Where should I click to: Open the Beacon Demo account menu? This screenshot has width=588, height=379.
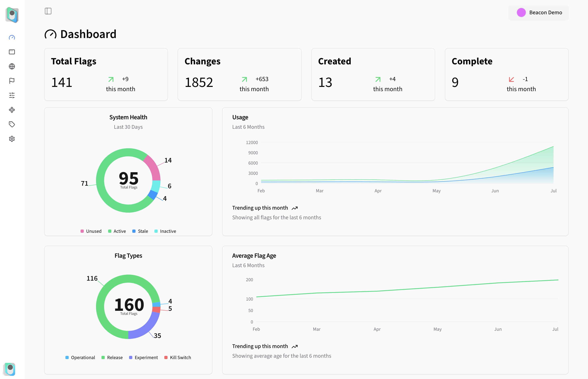pyautogui.click(x=538, y=12)
